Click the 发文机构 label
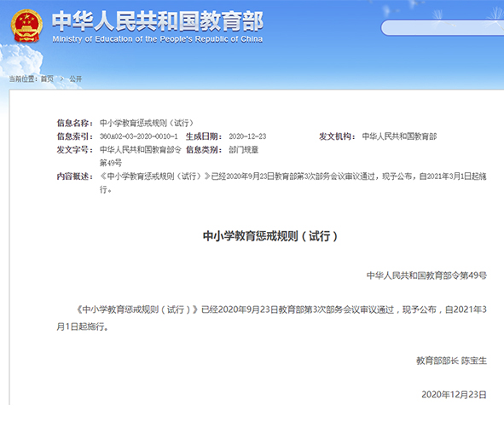The height and width of the screenshot is (428, 504). 337,136
